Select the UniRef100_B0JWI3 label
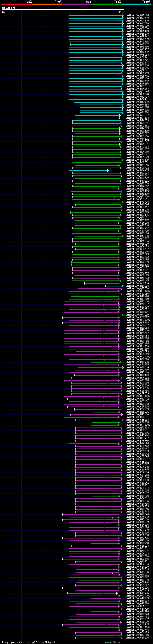 pyautogui.click(x=137, y=147)
